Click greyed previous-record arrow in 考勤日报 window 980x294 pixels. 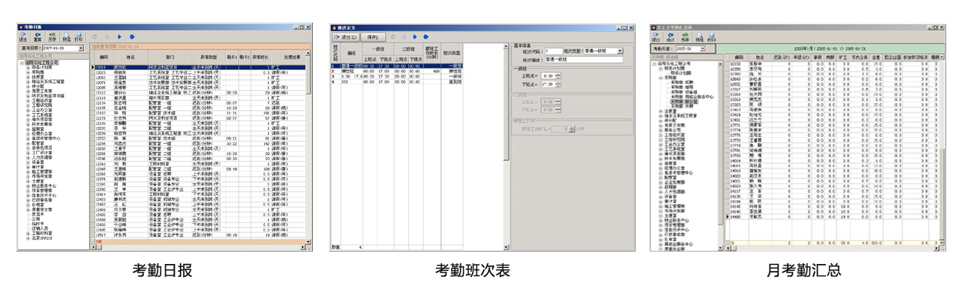pos(107,37)
